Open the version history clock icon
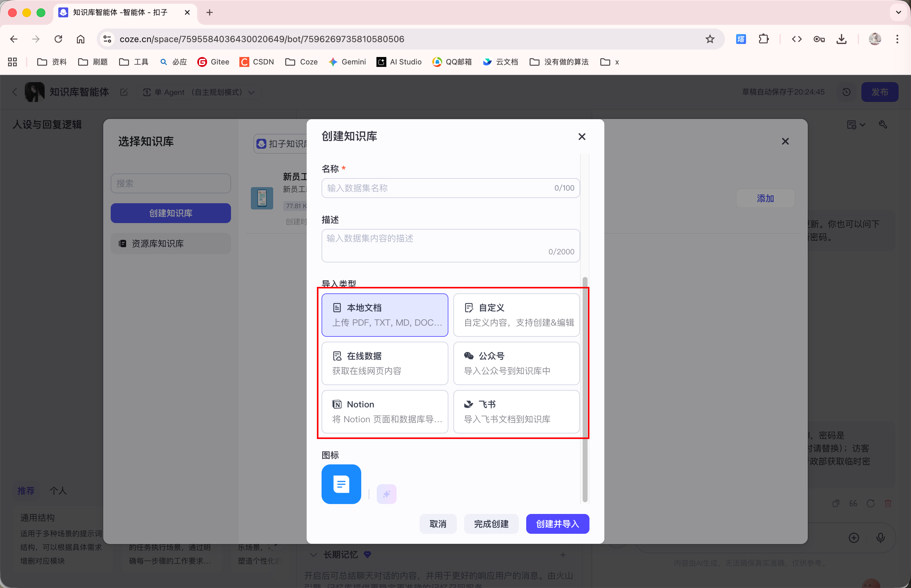This screenshot has width=911, height=588. [x=846, y=92]
